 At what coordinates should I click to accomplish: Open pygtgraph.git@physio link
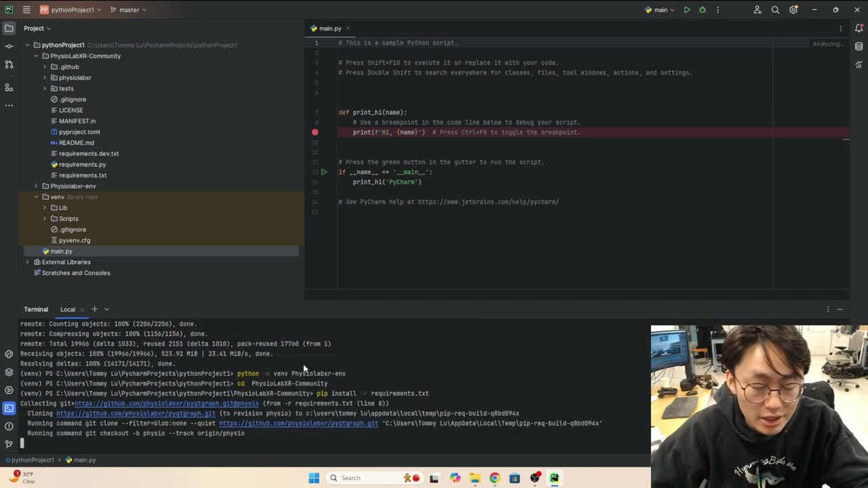pos(166,403)
